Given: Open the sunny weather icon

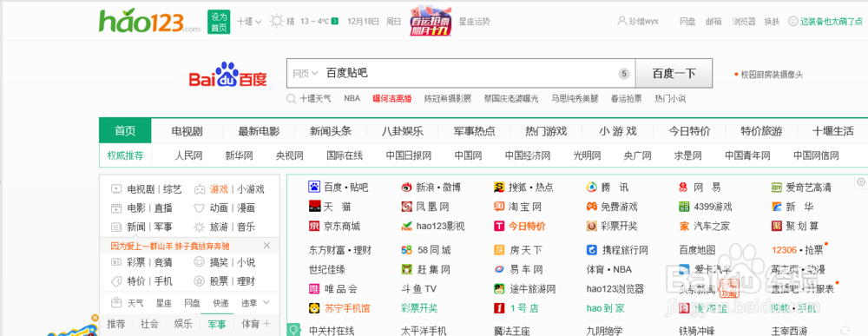Looking at the screenshot, I should 276,22.
